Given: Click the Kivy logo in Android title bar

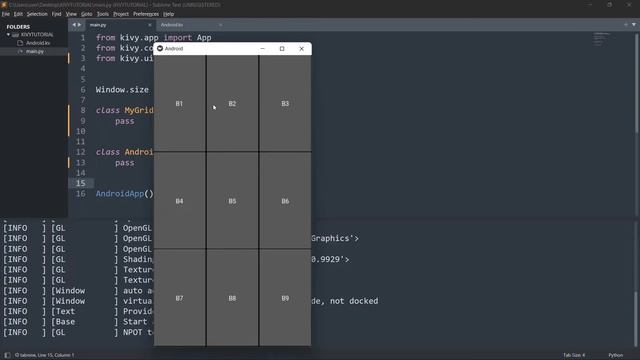Looking at the screenshot, I should [160, 48].
